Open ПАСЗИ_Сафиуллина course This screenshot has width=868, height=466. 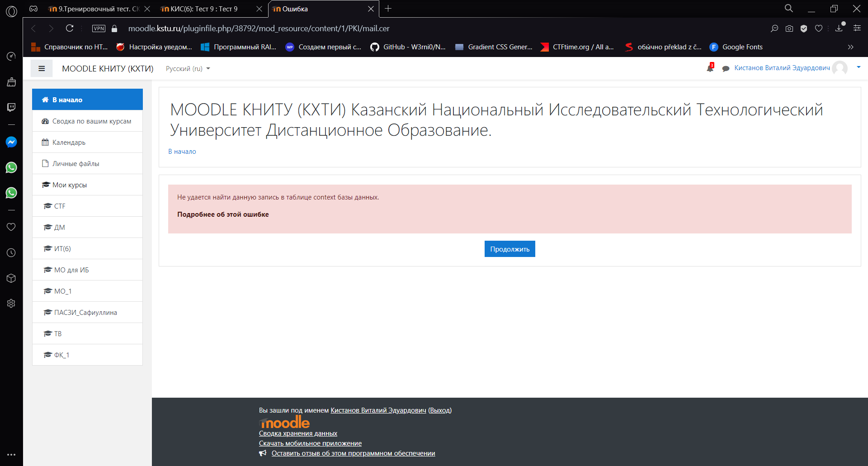[x=87, y=312]
